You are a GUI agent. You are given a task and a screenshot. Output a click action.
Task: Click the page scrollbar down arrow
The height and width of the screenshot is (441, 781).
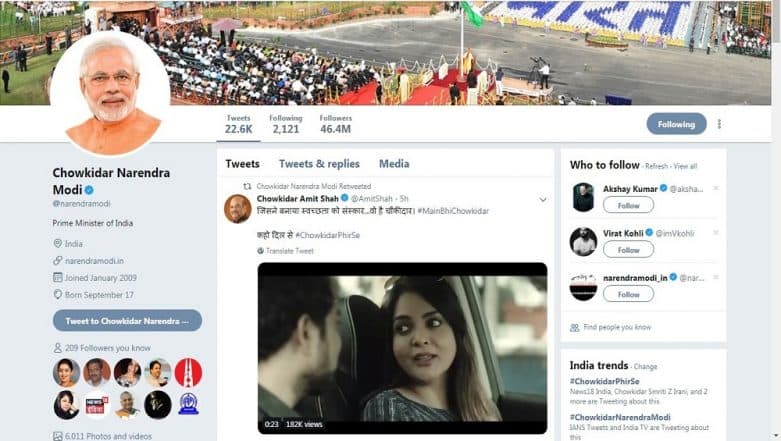776,436
